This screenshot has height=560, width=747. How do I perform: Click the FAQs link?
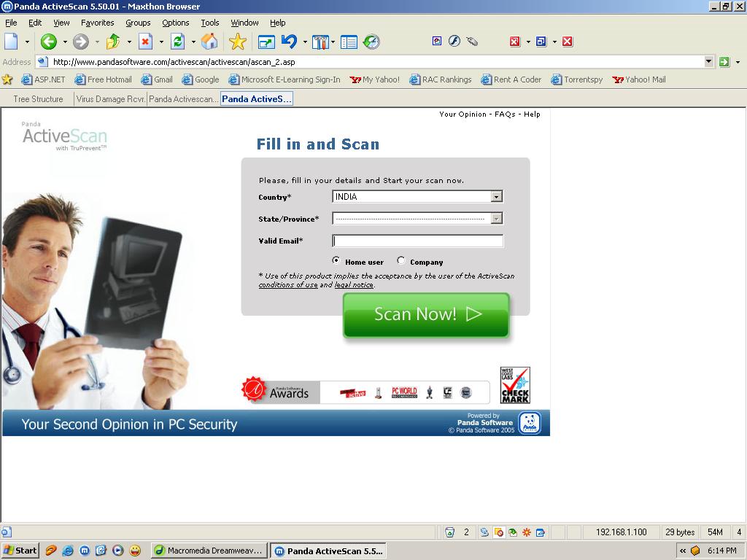pyautogui.click(x=505, y=114)
